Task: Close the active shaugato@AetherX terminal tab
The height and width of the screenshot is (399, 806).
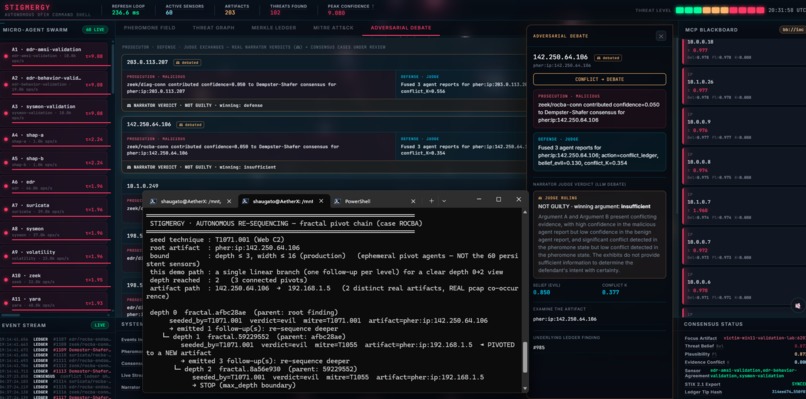Action: [x=322, y=202]
